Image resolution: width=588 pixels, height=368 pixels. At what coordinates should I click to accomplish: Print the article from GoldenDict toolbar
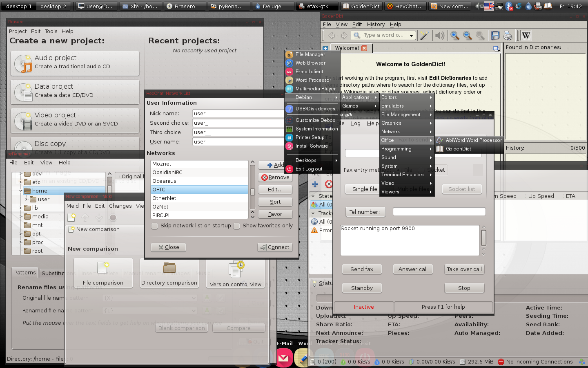click(508, 36)
